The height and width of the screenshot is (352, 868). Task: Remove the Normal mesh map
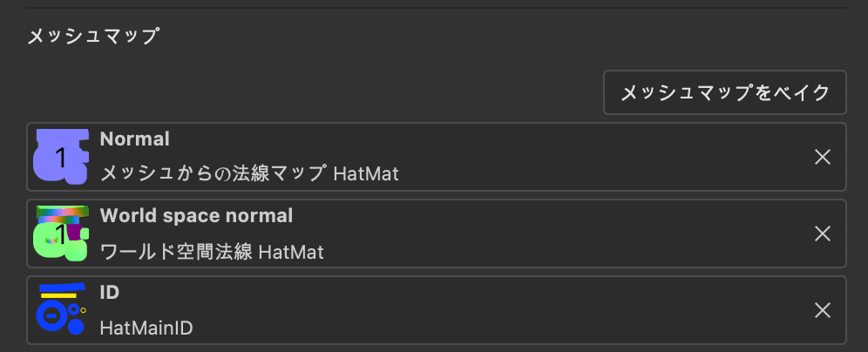pos(822,157)
